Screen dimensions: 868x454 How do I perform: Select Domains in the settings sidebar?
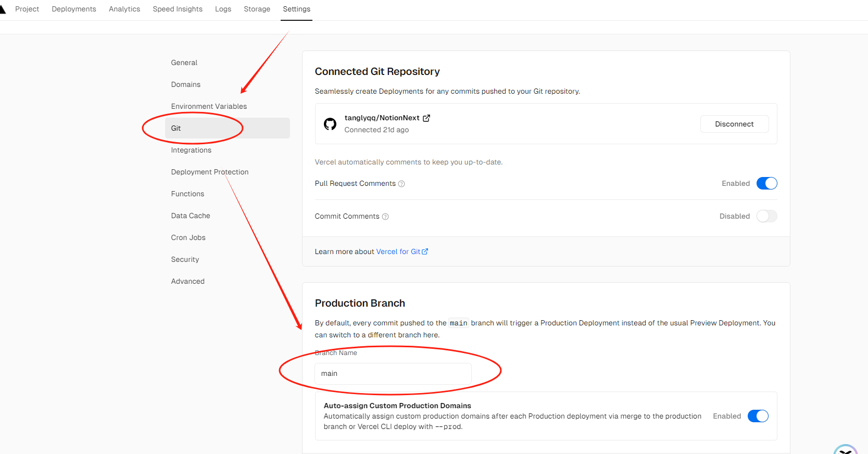click(186, 84)
